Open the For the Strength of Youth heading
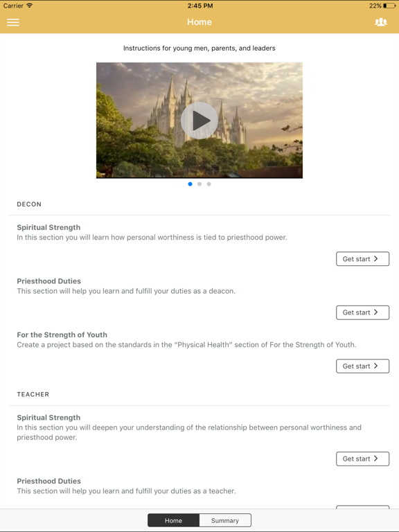399x532 pixels. point(62,335)
